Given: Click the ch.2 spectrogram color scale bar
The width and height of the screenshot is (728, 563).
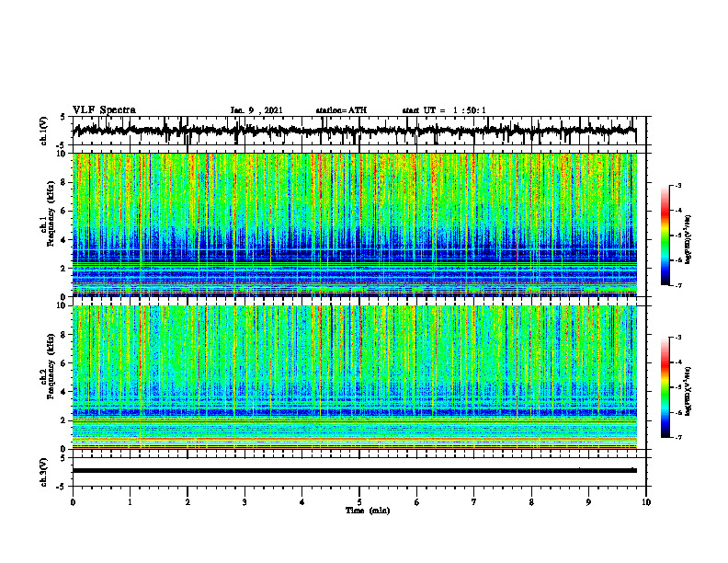Looking at the screenshot, I should click(x=665, y=387).
